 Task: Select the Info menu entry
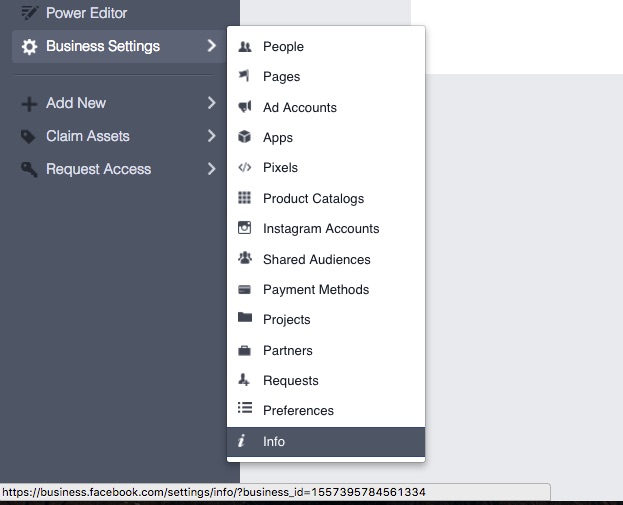click(274, 441)
